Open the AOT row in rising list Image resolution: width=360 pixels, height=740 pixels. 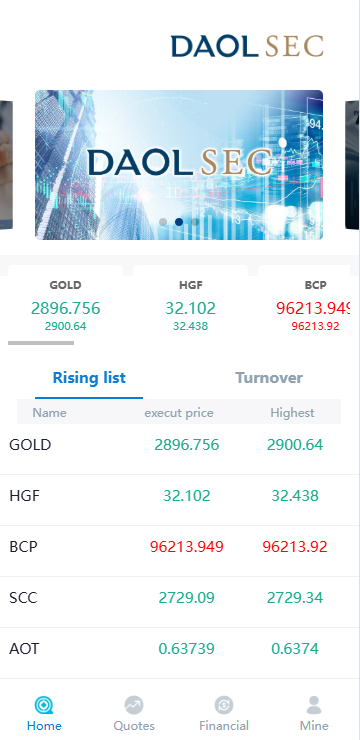click(x=180, y=649)
